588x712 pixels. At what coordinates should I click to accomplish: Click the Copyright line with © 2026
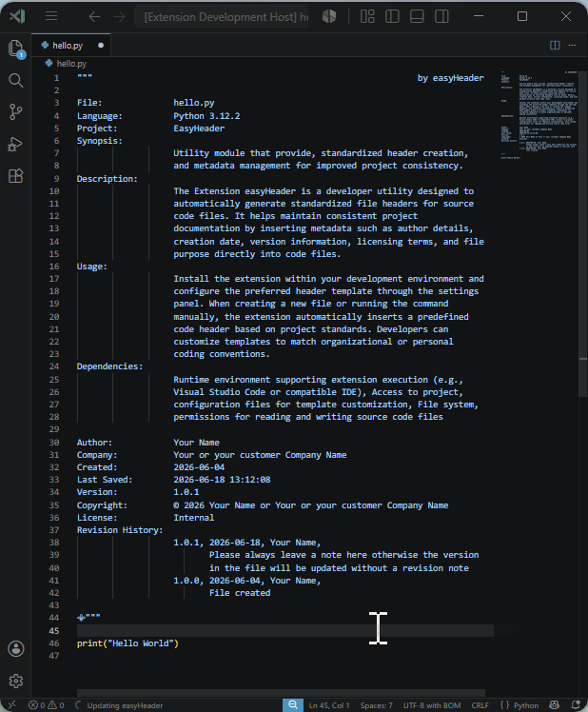click(x=310, y=505)
